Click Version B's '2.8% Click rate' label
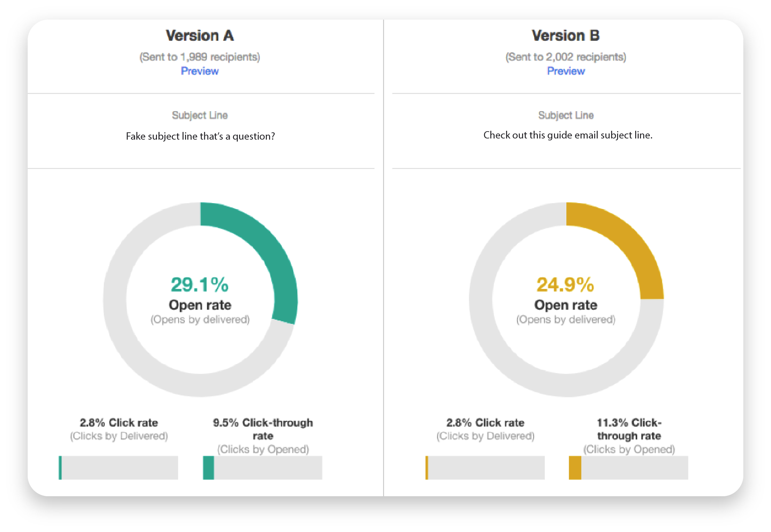 tap(486, 423)
